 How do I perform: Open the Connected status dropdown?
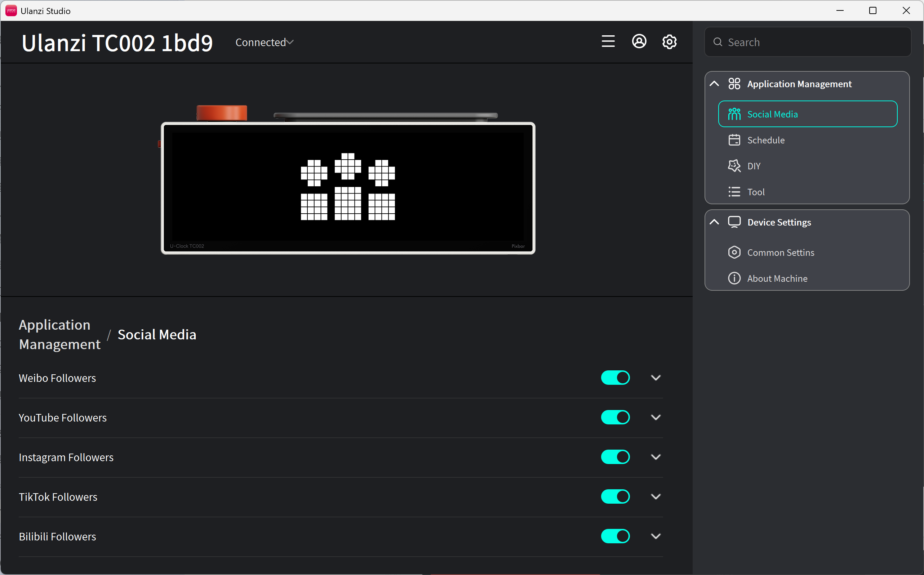265,42
